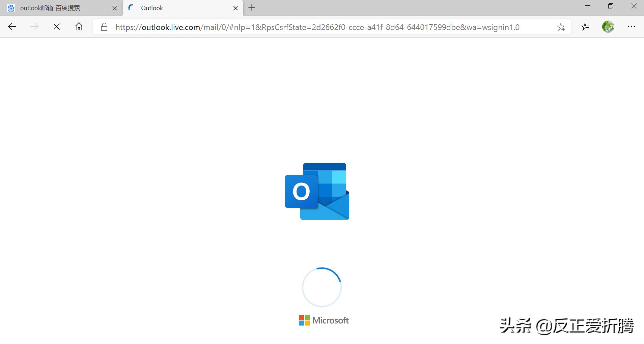Close the outlook邮箱_百度搜索 tab
Viewport: 644px width, 344px height.
tap(115, 8)
